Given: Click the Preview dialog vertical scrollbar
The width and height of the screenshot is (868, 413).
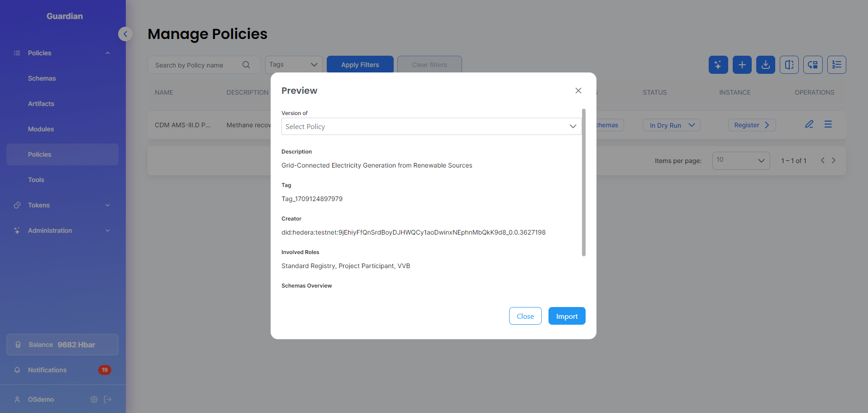Looking at the screenshot, I should click(583, 182).
